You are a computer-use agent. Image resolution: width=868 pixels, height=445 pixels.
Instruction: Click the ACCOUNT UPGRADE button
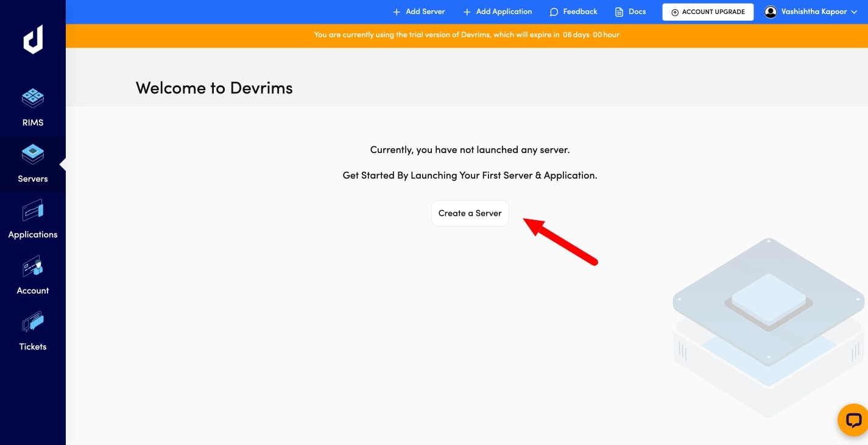[x=708, y=12]
